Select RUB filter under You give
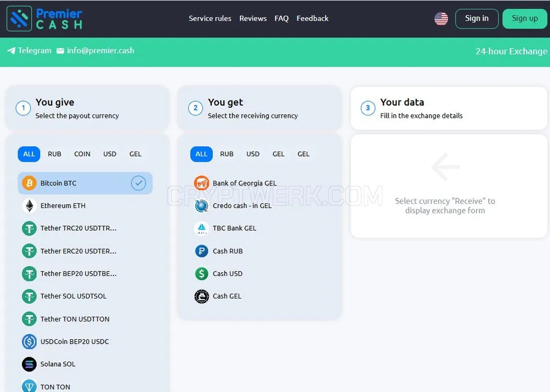This screenshot has width=550, height=392. (x=54, y=154)
